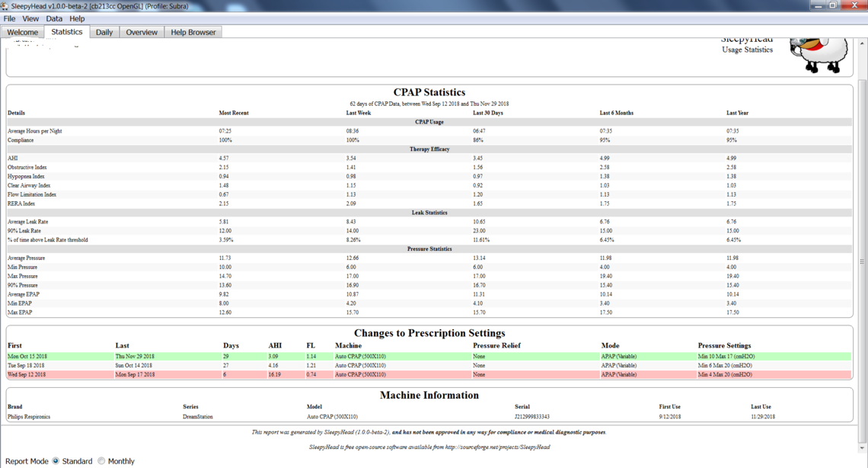
Task: Click the Average EPAP label
Action: 24,294
